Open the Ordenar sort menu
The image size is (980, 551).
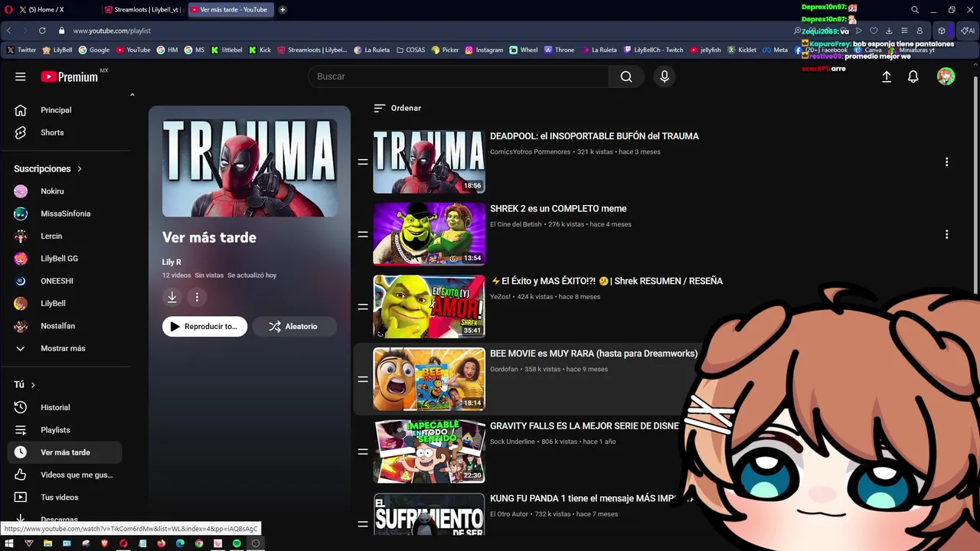(x=397, y=108)
